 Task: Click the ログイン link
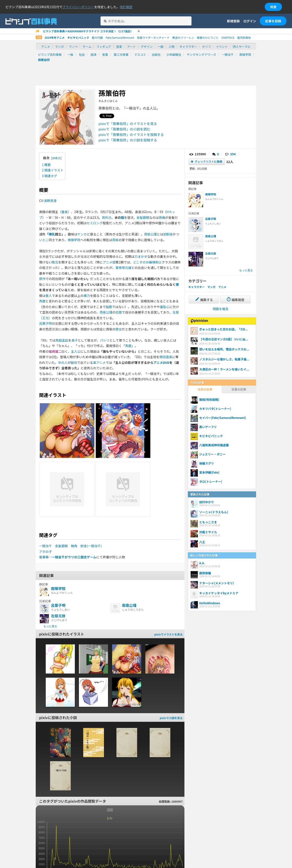pos(250,21)
